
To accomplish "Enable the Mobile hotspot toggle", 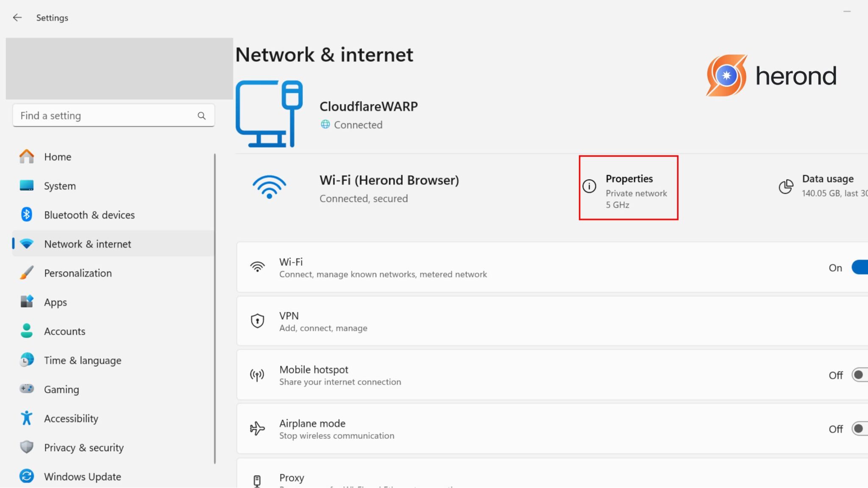I will coord(860,375).
